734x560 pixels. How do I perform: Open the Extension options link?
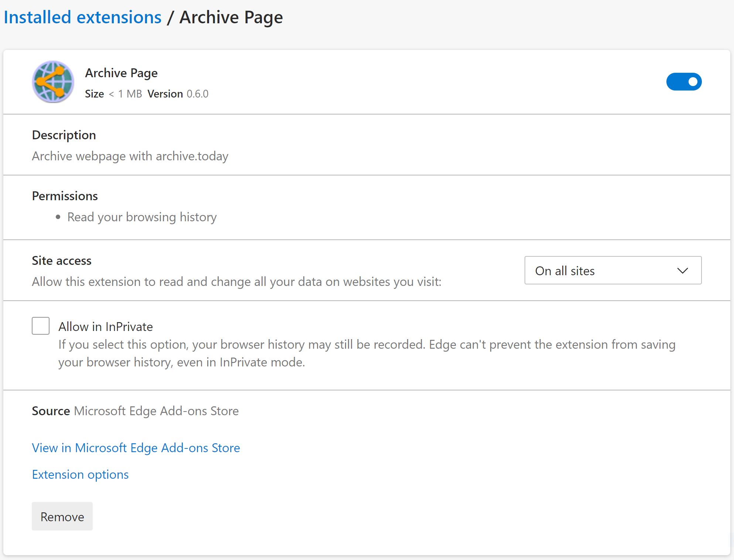pos(80,474)
